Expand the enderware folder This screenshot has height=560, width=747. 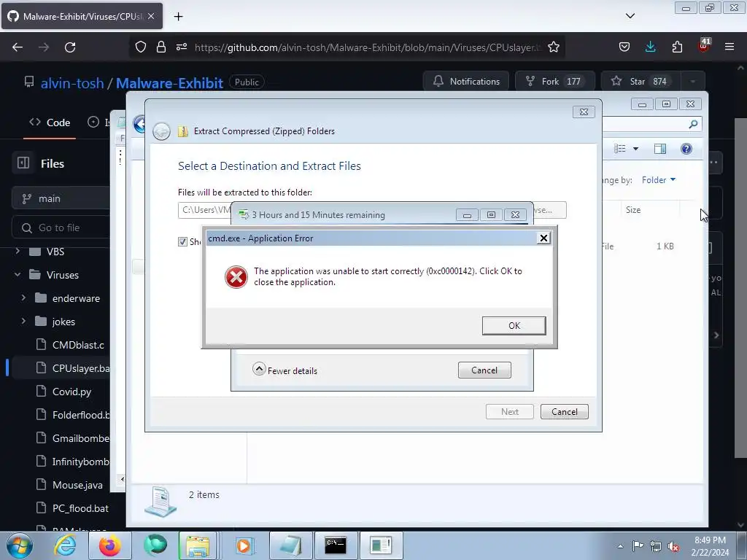(x=23, y=297)
